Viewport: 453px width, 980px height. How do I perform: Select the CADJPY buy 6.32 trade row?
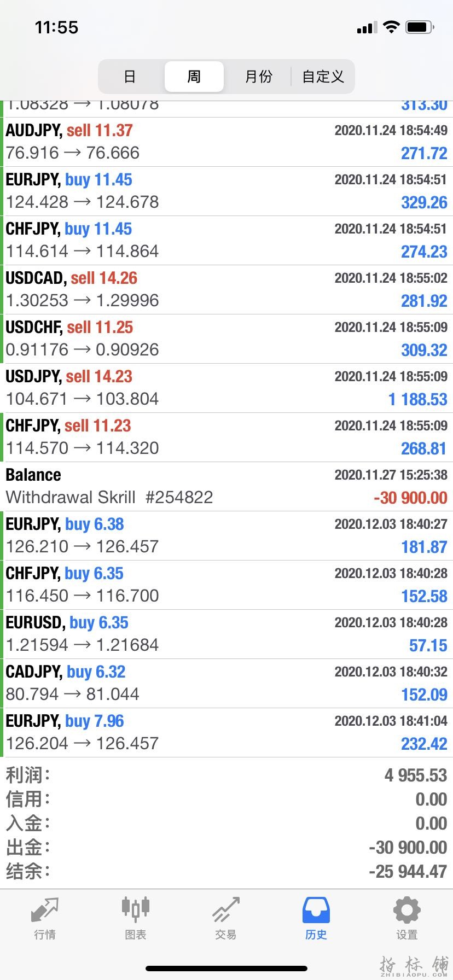(x=226, y=683)
